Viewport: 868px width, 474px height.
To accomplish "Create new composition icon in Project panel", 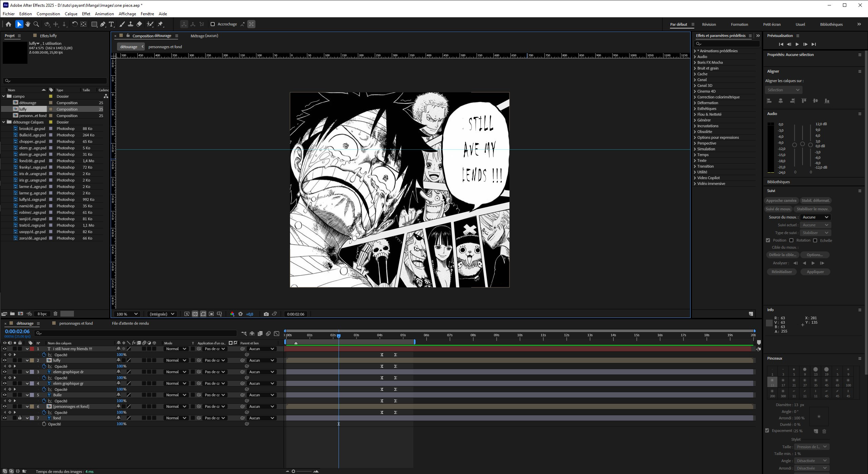I will (21, 314).
